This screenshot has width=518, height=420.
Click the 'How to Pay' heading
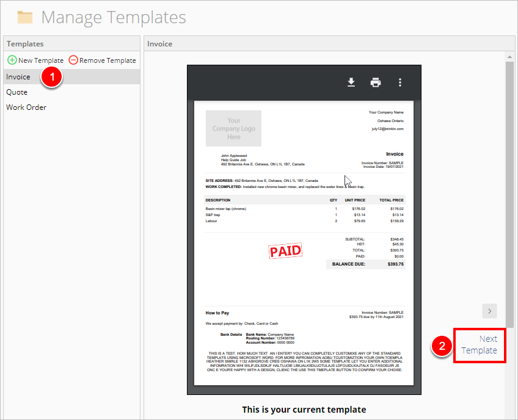[x=217, y=313]
